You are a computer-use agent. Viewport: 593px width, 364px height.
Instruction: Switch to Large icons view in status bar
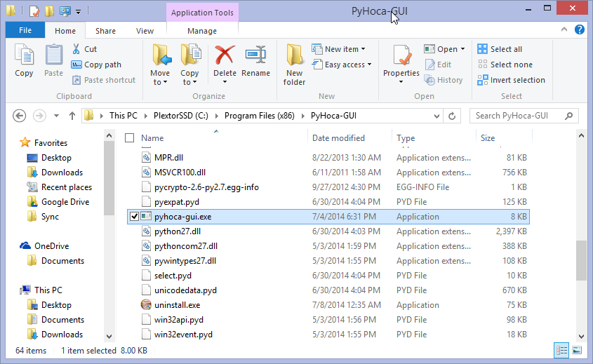(x=577, y=351)
